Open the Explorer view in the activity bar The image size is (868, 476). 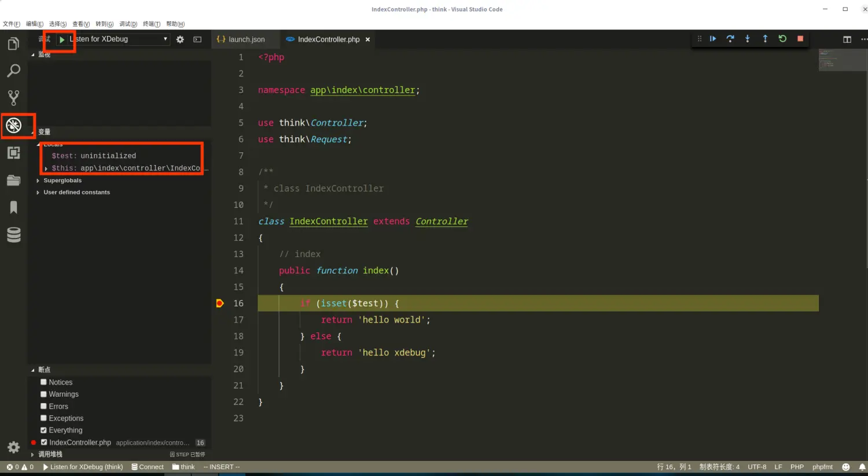pos(13,43)
